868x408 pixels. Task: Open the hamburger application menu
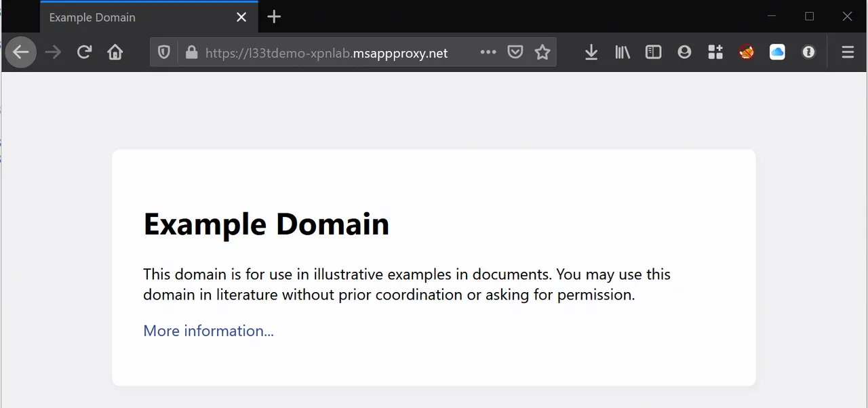[x=848, y=52]
